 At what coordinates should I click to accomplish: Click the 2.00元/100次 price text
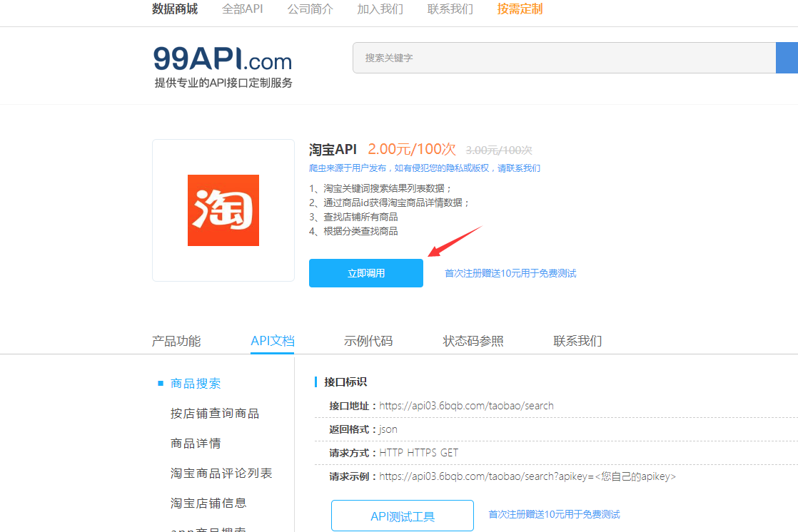pyautogui.click(x=412, y=149)
